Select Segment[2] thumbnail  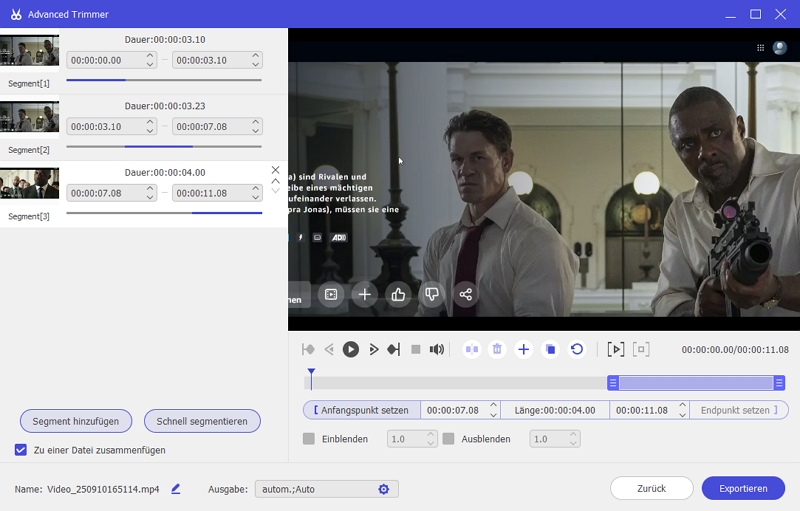click(x=30, y=117)
